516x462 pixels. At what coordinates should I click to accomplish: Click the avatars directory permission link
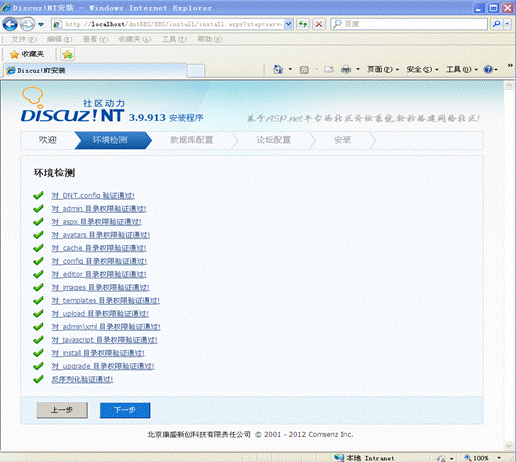(x=101, y=235)
